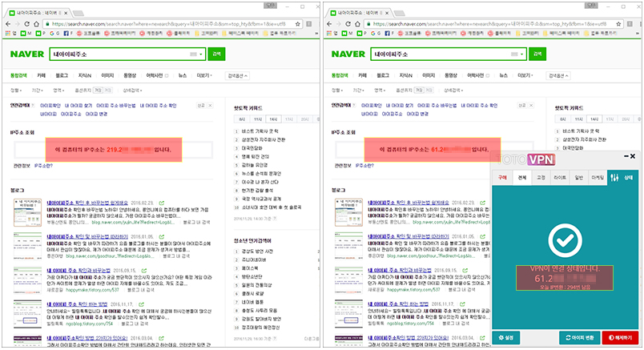Open the 영역 area dropdown in left window

point(58,90)
